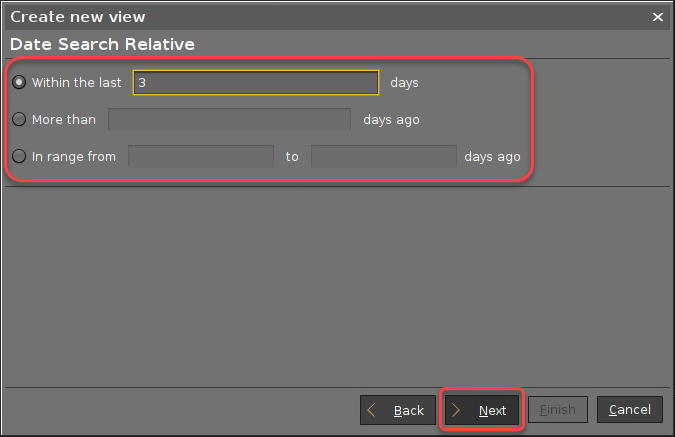Click the "days ago" text beside range fields
The height and width of the screenshot is (437, 675).
tap(492, 157)
